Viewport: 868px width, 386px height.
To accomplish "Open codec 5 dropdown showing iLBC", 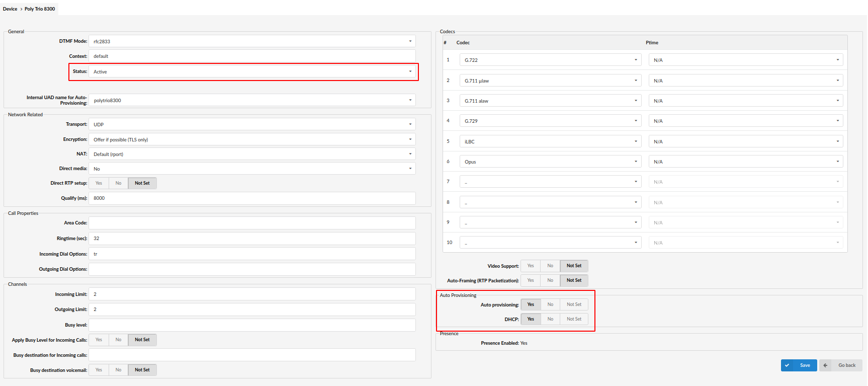I will [551, 141].
